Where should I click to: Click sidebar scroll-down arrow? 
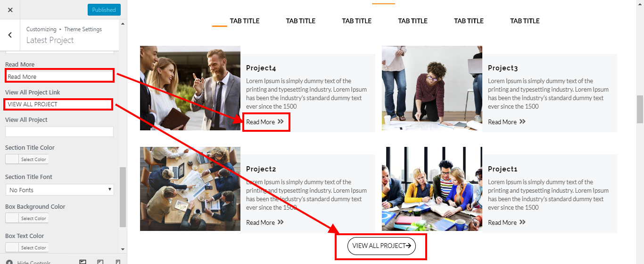tap(123, 248)
